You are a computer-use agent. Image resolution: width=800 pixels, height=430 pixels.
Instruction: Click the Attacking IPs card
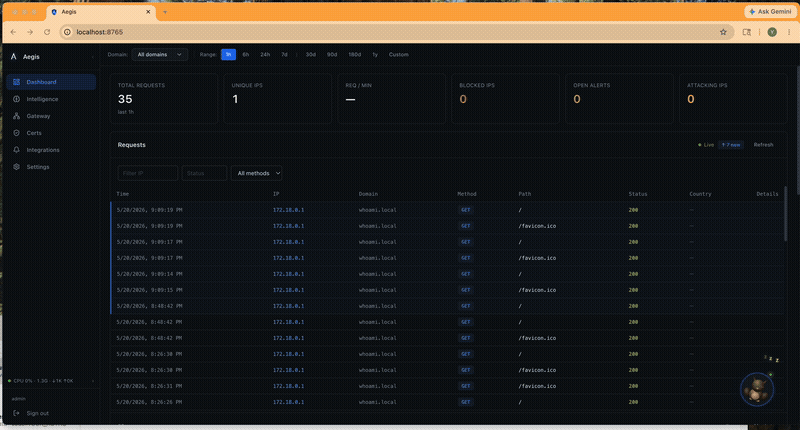(733, 98)
